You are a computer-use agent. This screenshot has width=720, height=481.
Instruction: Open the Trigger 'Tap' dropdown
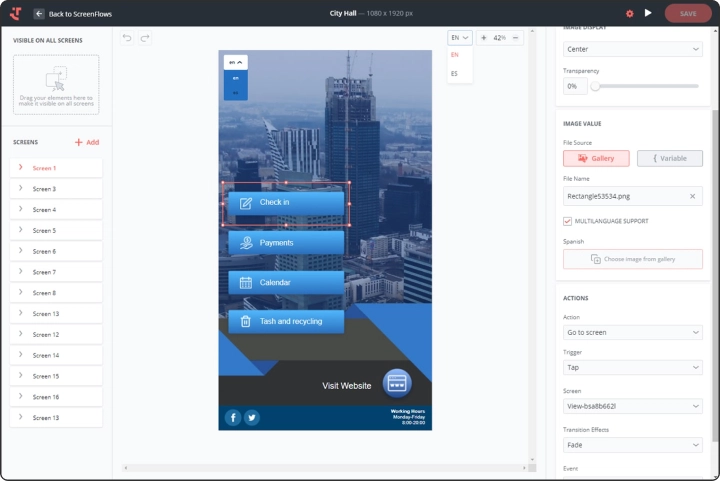(x=633, y=367)
